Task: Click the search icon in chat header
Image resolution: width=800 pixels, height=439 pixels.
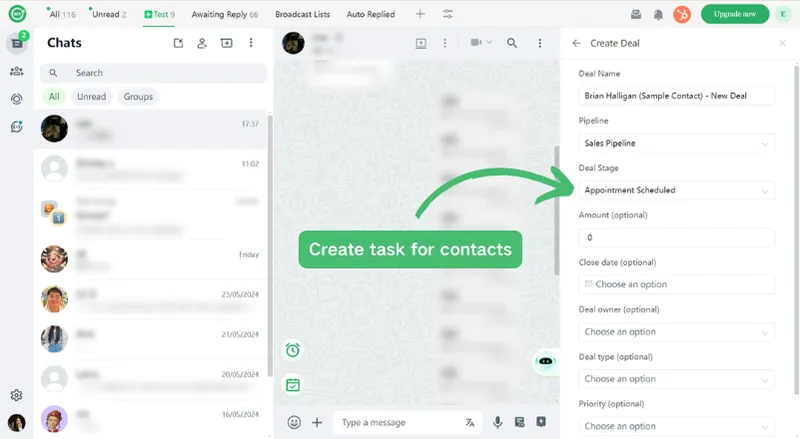Action: (512, 43)
